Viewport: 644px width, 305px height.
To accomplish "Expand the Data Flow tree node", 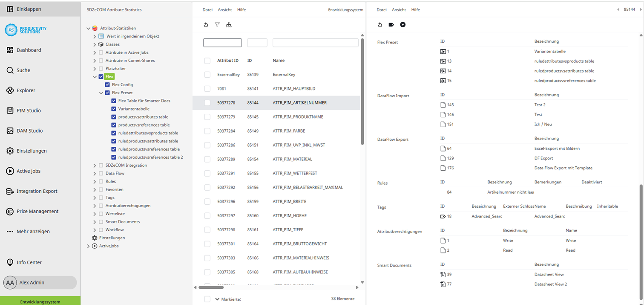I will [x=94, y=174].
